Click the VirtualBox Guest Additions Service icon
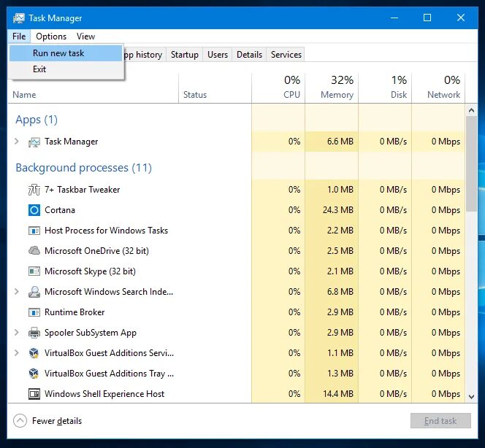 pos(34,353)
